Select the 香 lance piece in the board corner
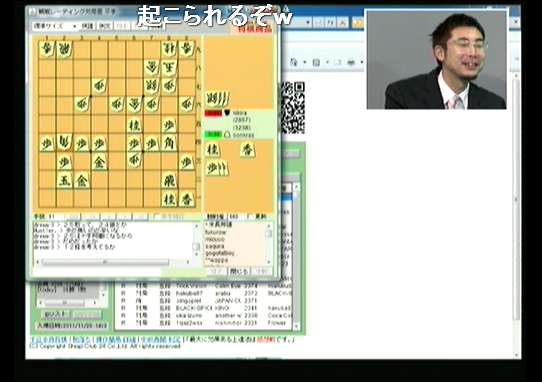The width and height of the screenshot is (542, 382). coord(187,199)
